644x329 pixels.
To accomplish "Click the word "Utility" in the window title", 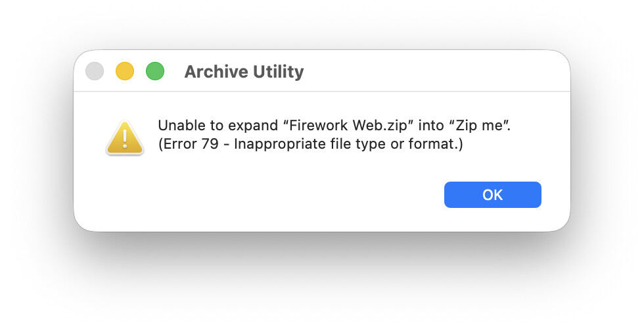I will click(x=275, y=72).
